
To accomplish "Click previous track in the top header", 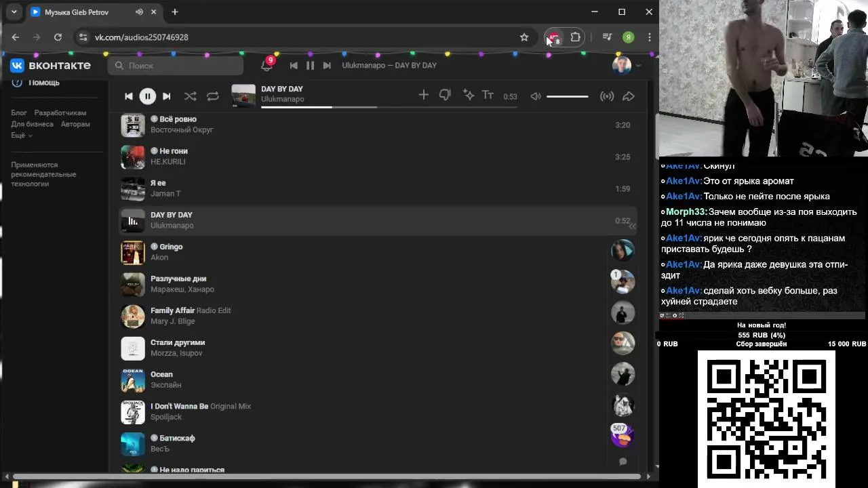I will pyautogui.click(x=294, y=65).
